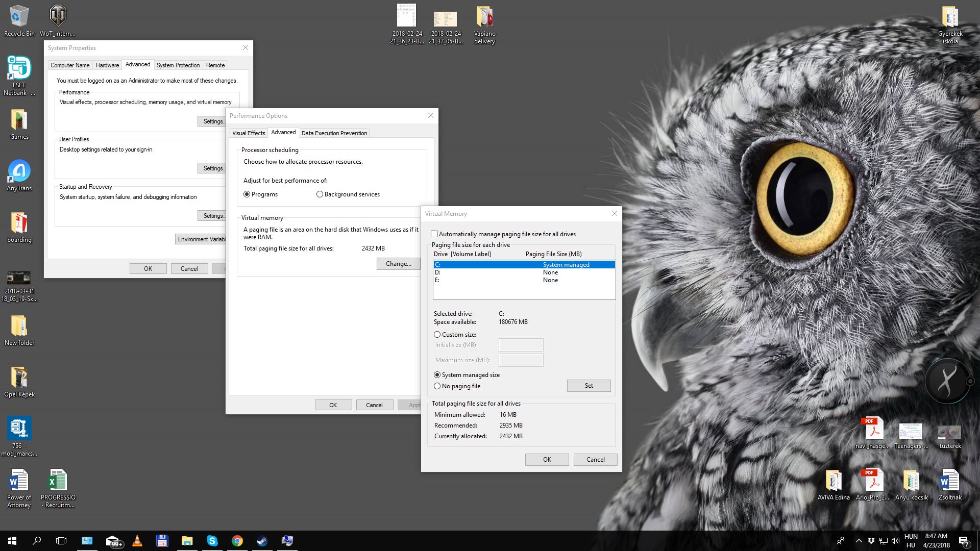Launch the AnyTrans desktop shortcut
This screenshot has height=551, width=980.
[x=19, y=176]
